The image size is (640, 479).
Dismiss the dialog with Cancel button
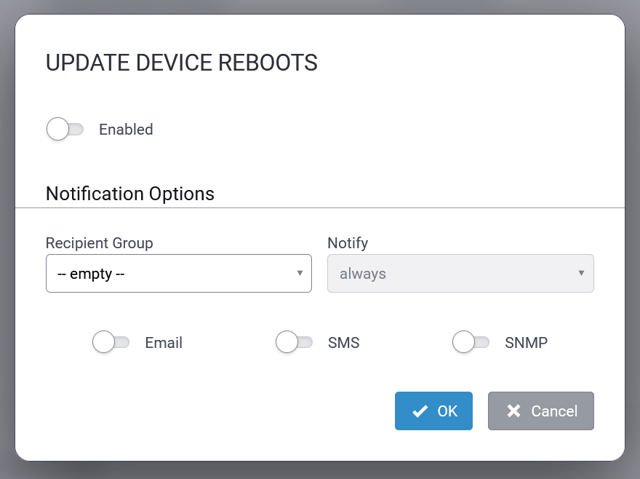(x=541, y=411)
